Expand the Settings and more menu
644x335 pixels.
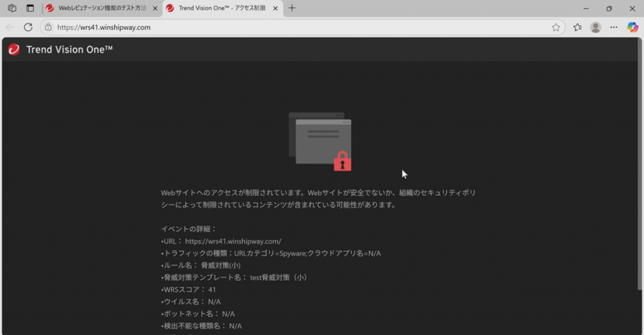pyautogui.click(x=614, y=27)
